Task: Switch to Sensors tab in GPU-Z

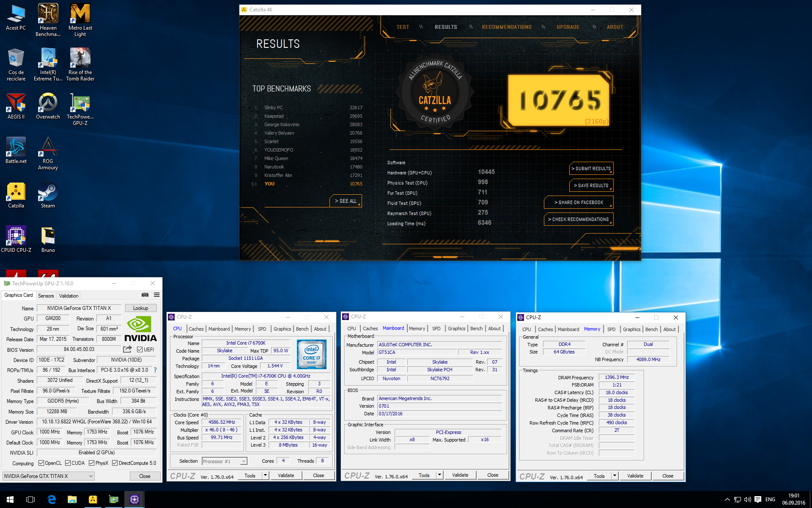Action: tap(46, 295)
